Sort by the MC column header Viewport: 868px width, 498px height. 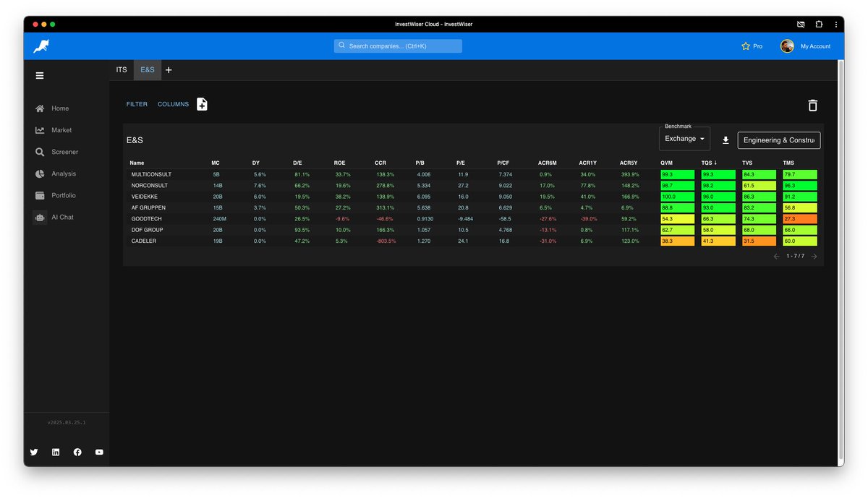[216, 163]
